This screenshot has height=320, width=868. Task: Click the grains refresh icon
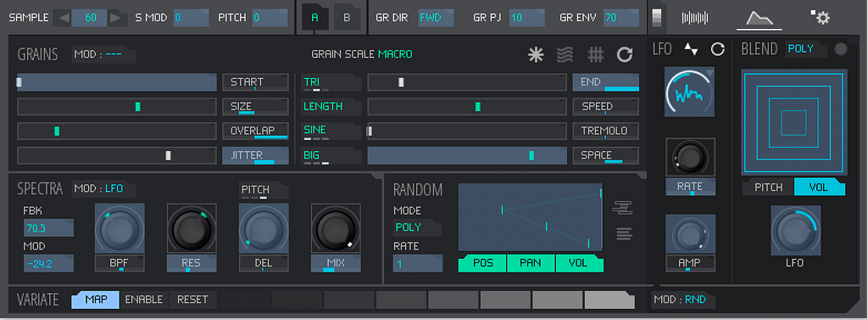(625, 54)
